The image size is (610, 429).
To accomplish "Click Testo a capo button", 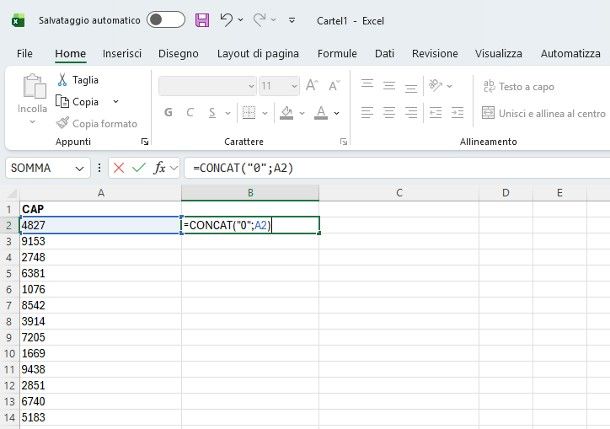I will click(519, 86).
